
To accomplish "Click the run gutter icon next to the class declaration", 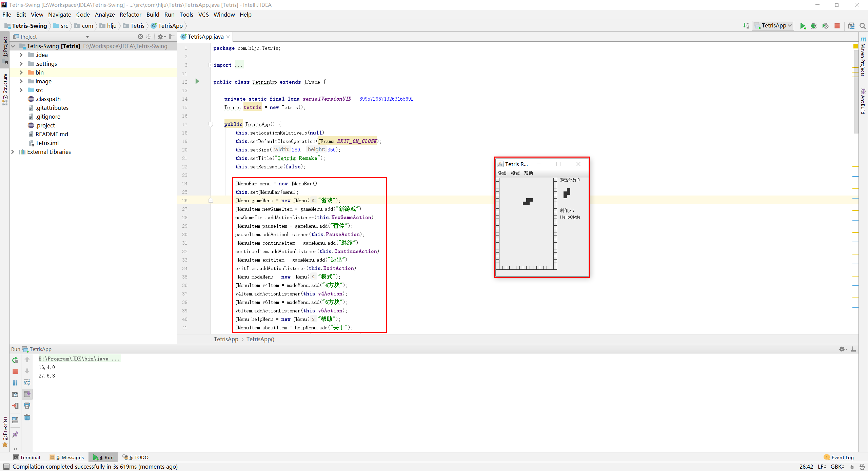I will point(197,81).
